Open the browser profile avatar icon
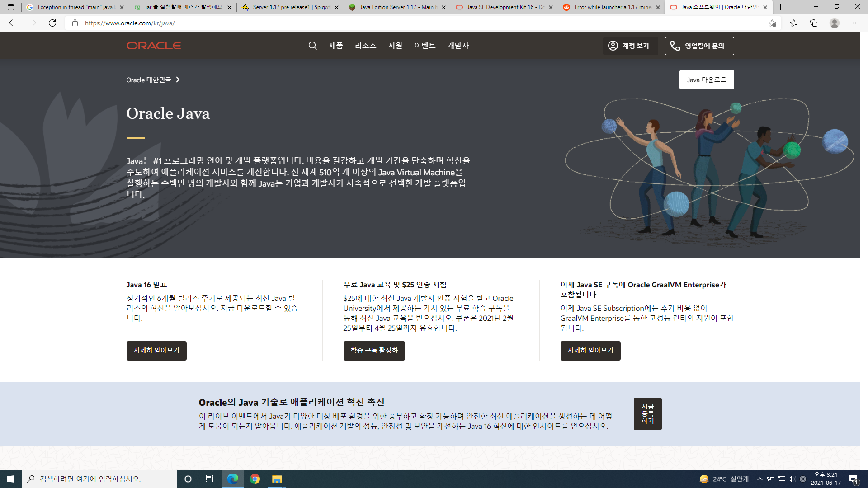The image size is (868, 488). (x=835, y=23)
